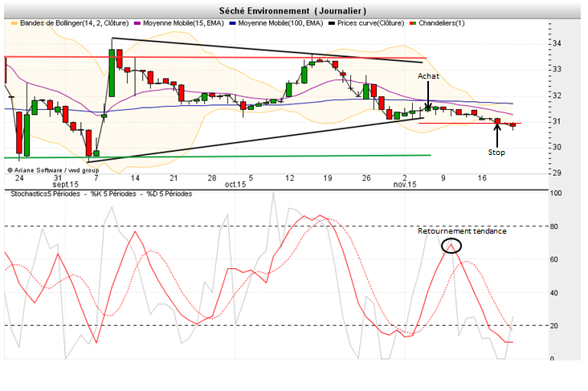The width and height of the screenshot is (588, 391).
Task: Select the 'Bandes de Bollinger(14, 2, Clôture)' legend label
Action: 74,23
